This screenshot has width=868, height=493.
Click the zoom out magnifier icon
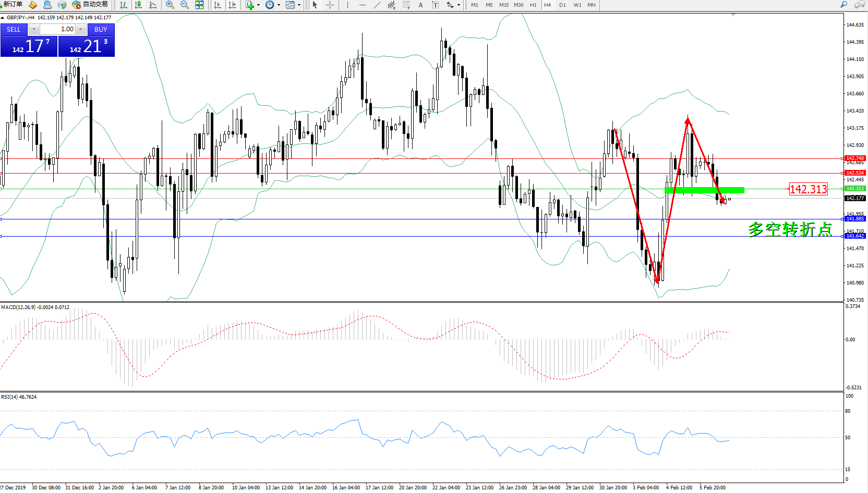(x=185, y=5)
